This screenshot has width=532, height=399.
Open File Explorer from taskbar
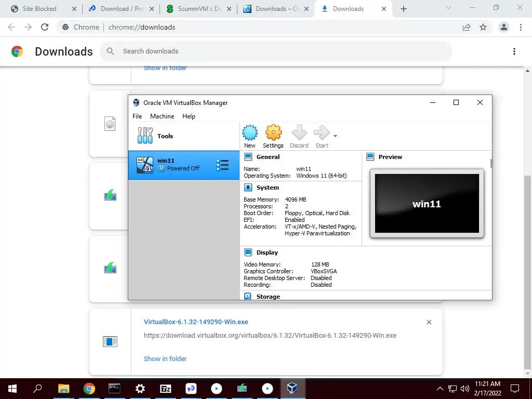coord(63,389)
